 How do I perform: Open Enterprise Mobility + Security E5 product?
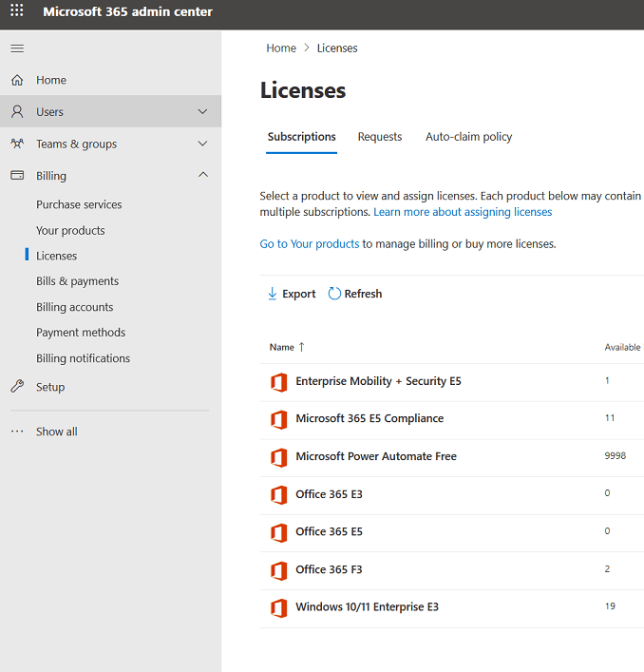[x=378, y=381]
